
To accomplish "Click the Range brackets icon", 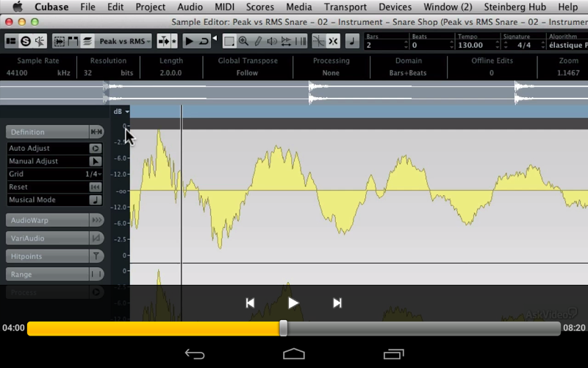I will pos(96,274).
